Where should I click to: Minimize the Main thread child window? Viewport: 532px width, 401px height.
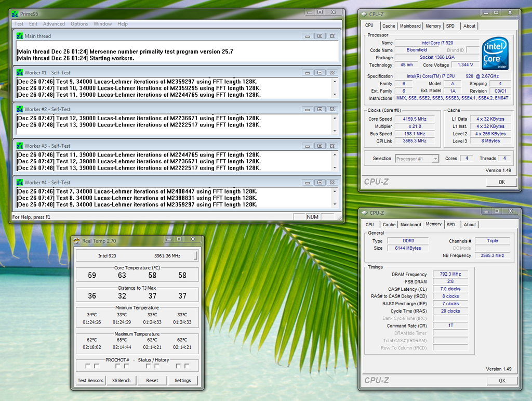(x=308, y=36)
